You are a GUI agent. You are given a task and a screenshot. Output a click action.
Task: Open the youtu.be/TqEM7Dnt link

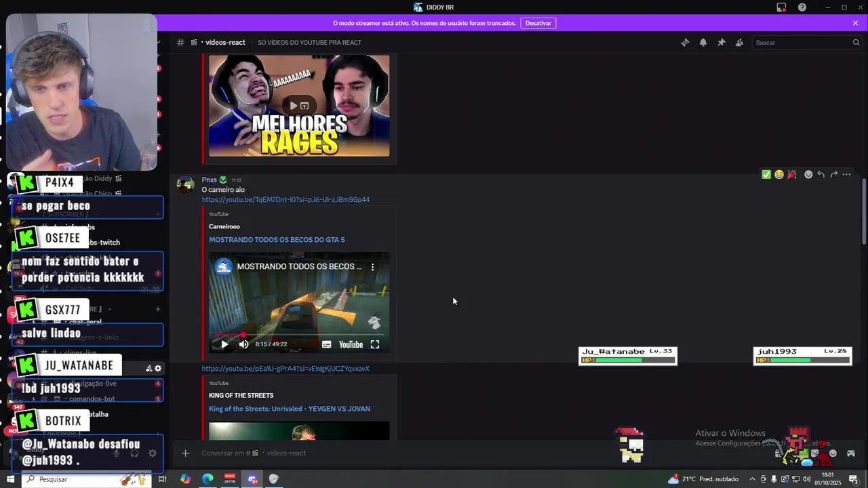point(285,199)
